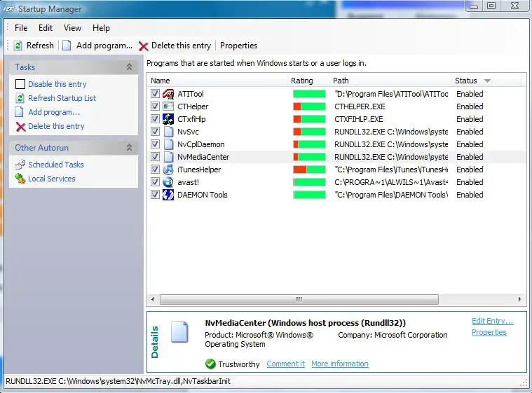Click the Local Services icon
This screenshot has height=393, width=532.
[20, 179]
